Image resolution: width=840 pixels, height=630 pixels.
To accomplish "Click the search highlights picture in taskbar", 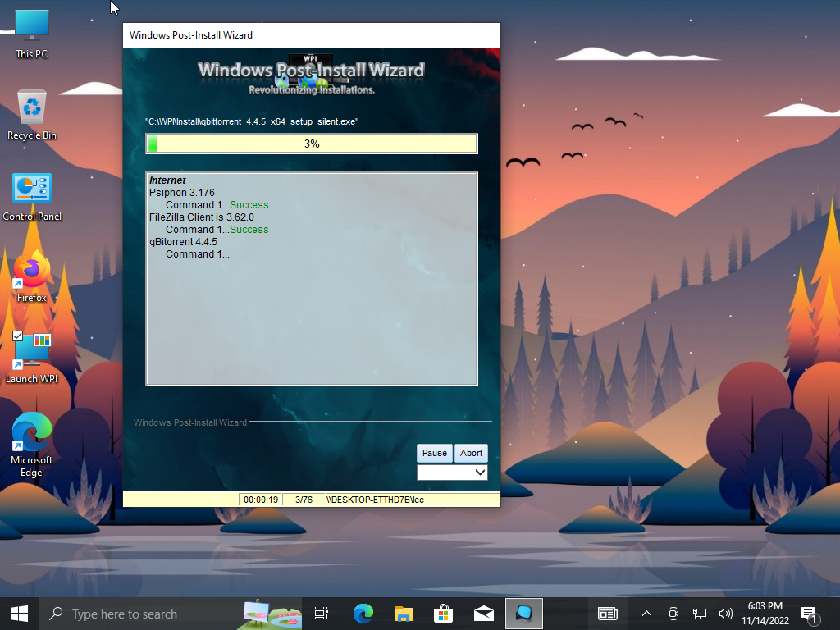I will (269, 614).
